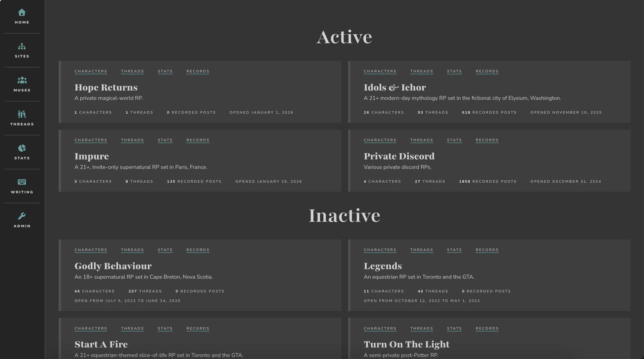View Records link for Legends
The width and height of the screenshot is (644, 359).
click(x=487, y=250)
